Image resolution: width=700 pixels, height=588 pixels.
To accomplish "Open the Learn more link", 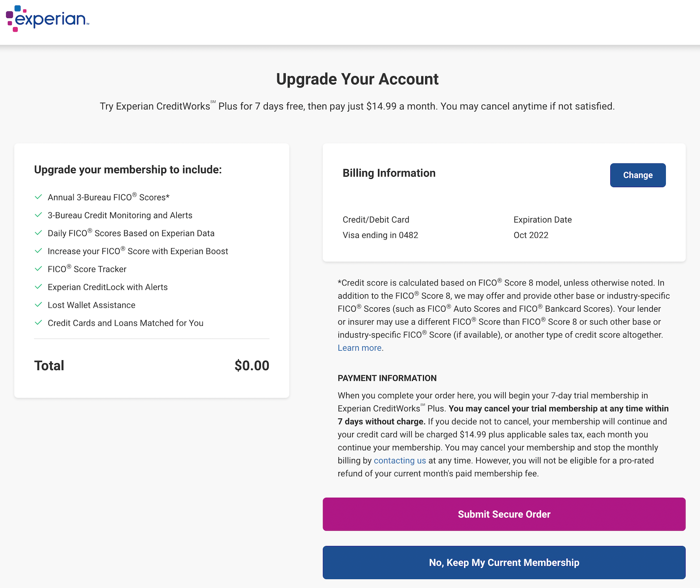I will tap(359, 348).
